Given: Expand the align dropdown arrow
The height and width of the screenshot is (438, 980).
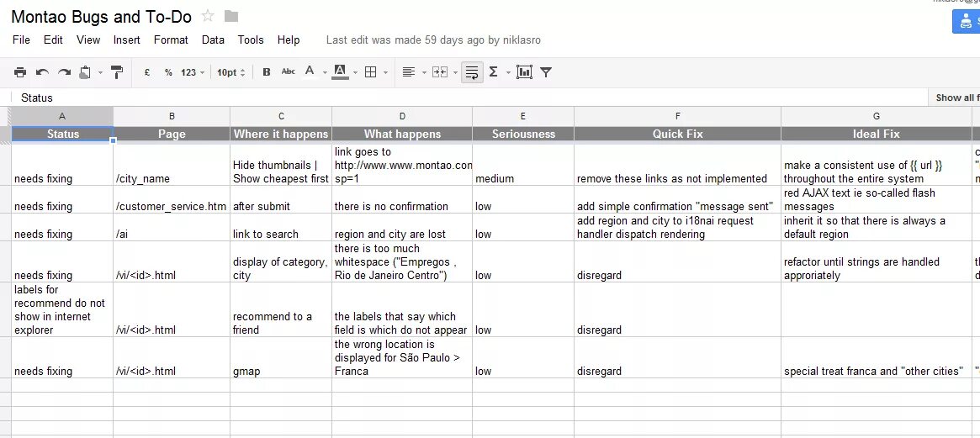Looking at the screenshot, I should 424,73.
